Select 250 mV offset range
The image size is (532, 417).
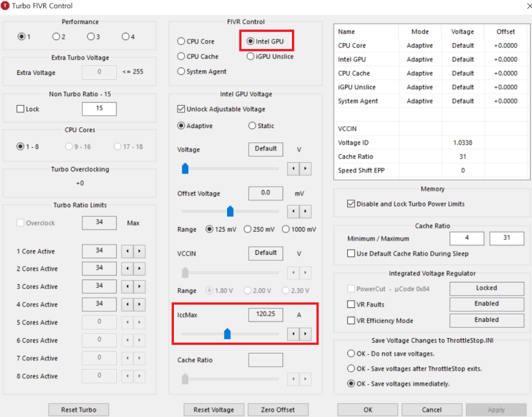click(x=248, y=230)
